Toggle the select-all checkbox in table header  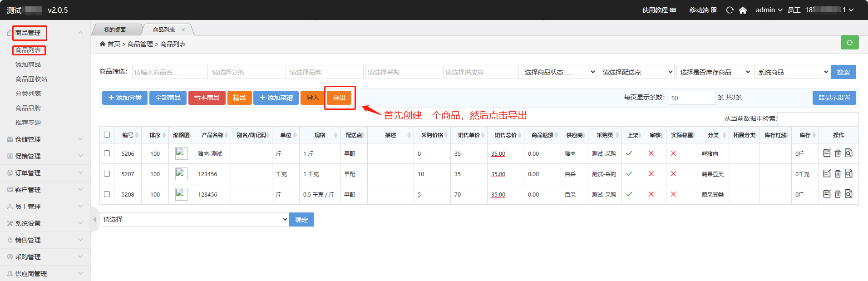pyautogui.click(x=107, y=135)
